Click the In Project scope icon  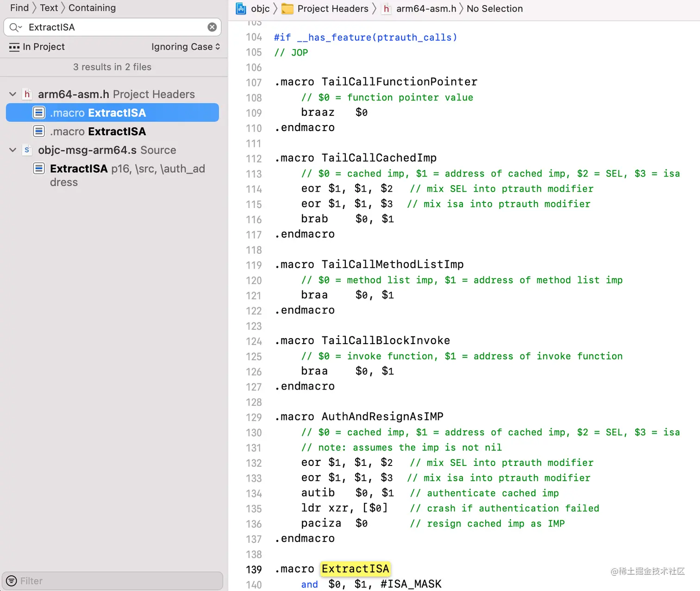point(14,47)
